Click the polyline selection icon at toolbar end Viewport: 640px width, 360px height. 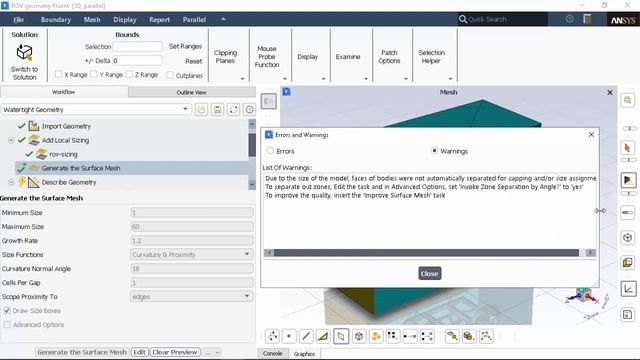(486, 336)
